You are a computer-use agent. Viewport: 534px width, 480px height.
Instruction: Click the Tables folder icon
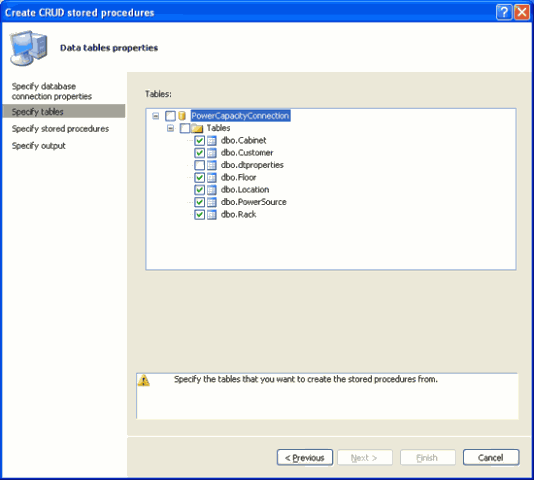click(x=197, y=128)
